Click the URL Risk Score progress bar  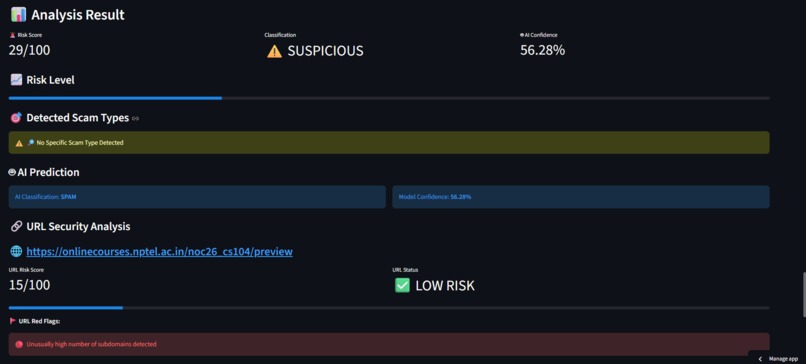point(389,308)
